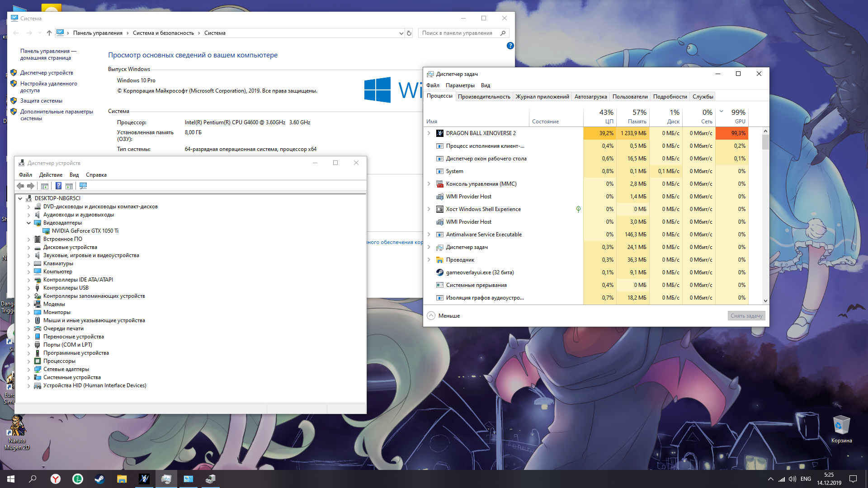
Task: Expand Дисковые устройства node
Action: point(29,247)
